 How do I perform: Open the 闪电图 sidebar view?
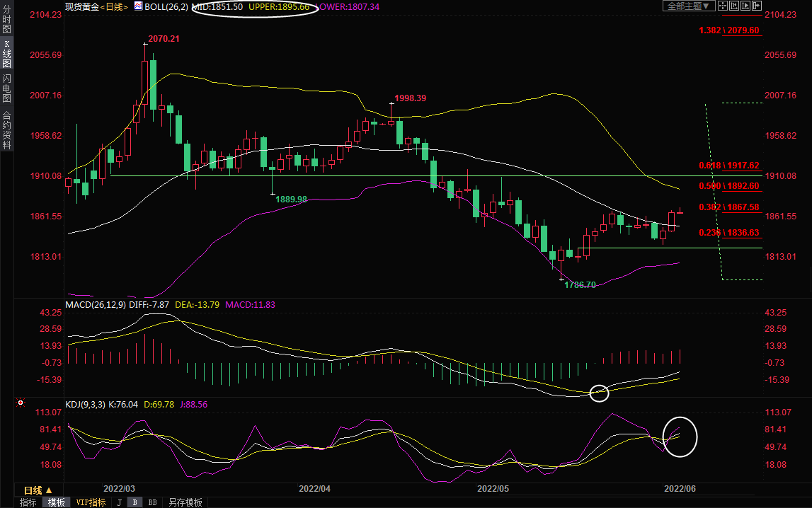tap(6, 88)
